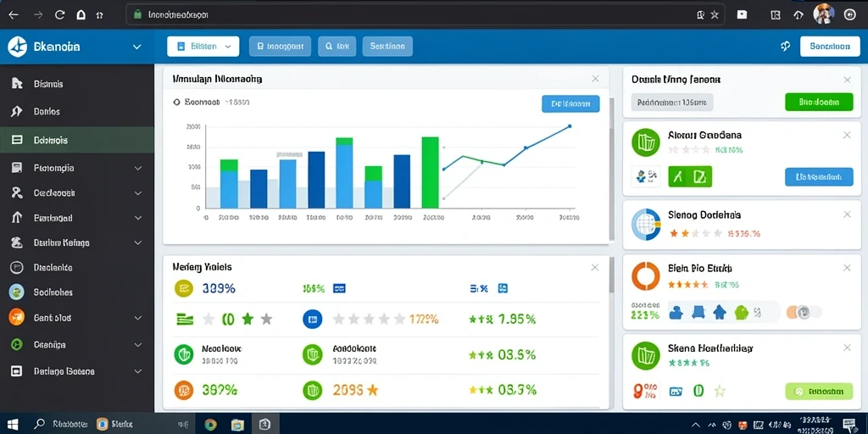Click the orange donut ring card icon
Screen dimensions: 868x434
pos(645,275)
